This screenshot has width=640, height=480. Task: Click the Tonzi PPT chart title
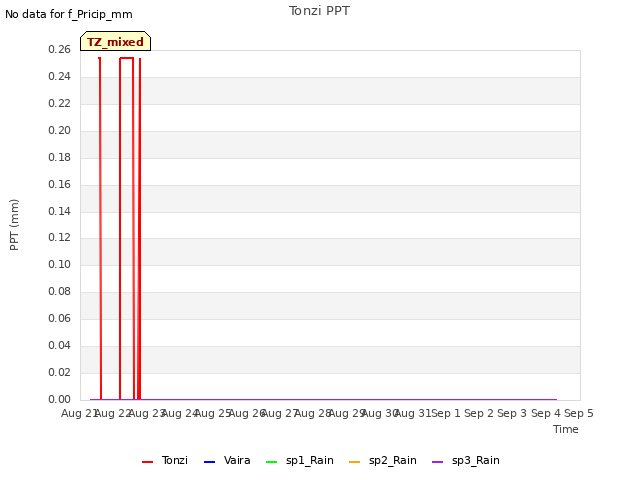click(319, 11)
